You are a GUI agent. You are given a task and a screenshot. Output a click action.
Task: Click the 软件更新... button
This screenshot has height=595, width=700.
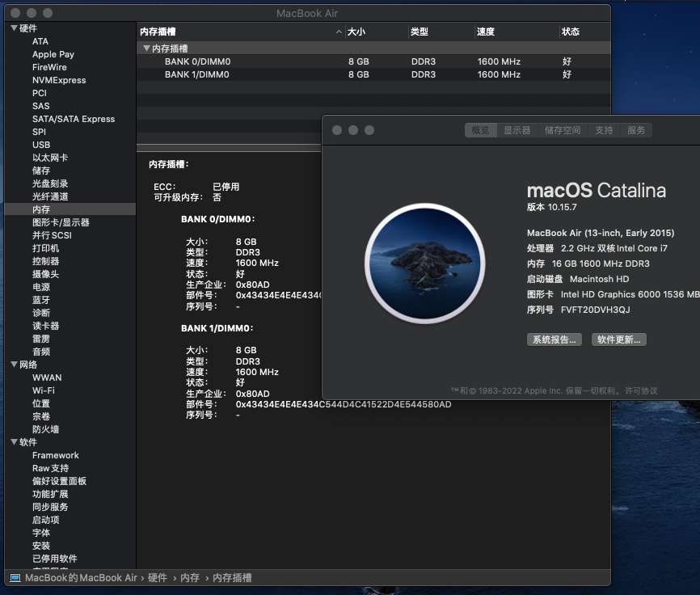click(x=618, y=340)
